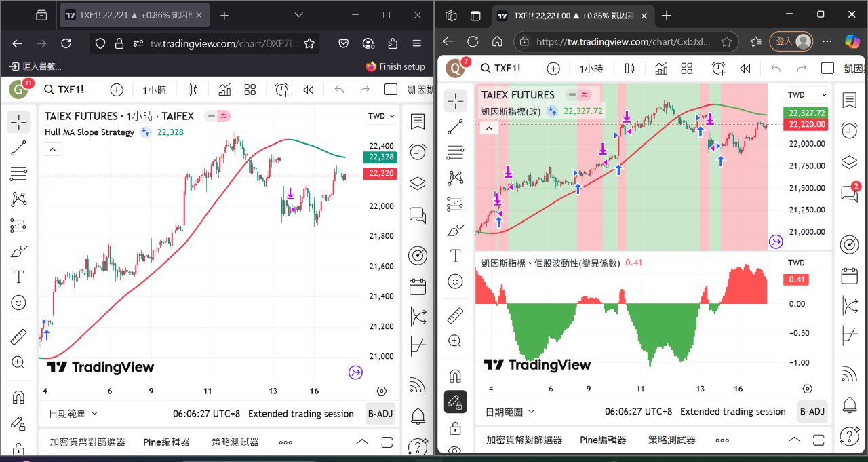Image resolution: width=868 pixels, height=462 pixels.
Task: Open watchlist panel in left window sidebar
Action: coord(418,121)
